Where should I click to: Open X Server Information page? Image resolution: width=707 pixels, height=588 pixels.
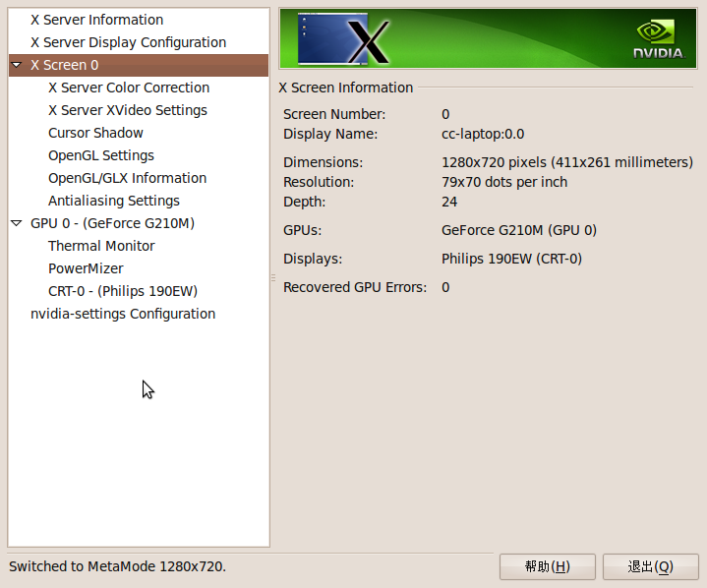click(97, 20)
